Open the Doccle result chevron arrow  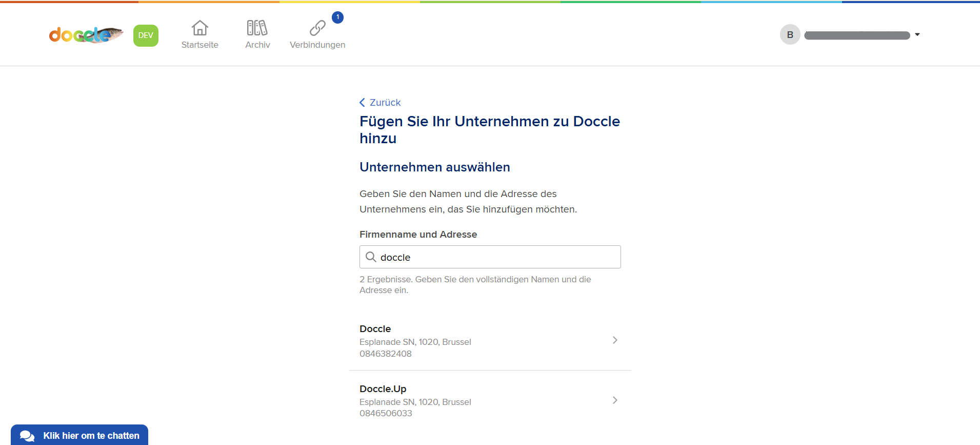615,340
